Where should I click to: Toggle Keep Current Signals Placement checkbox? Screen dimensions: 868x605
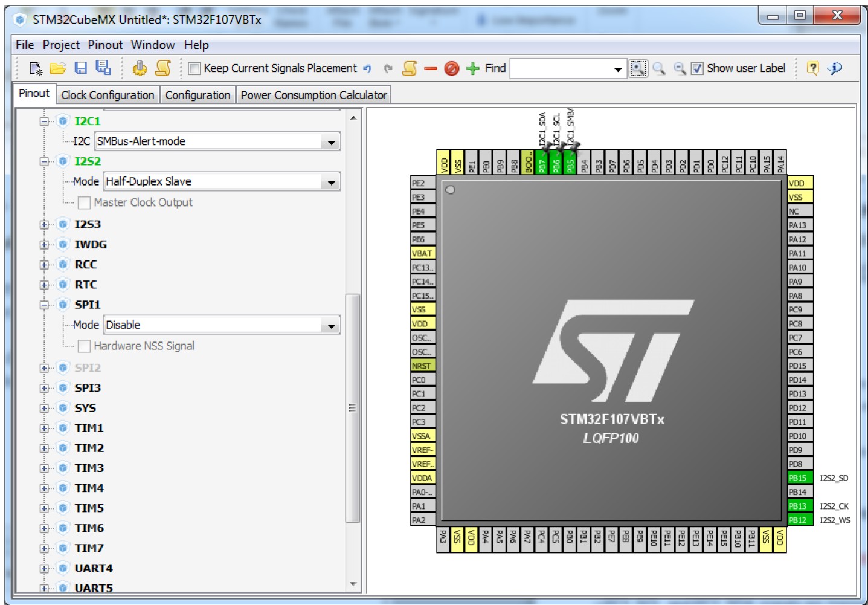click(194, 68)
